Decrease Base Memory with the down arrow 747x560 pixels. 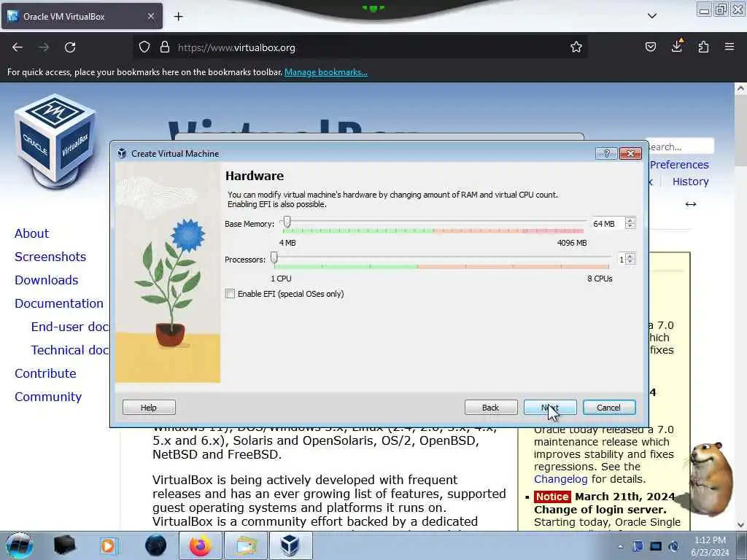[x=630, y=226]
